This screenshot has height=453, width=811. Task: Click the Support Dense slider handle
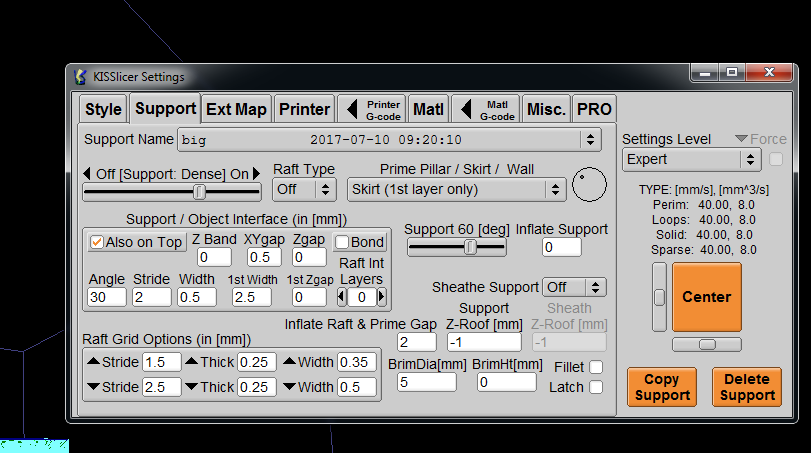click(x=199, y=192)
